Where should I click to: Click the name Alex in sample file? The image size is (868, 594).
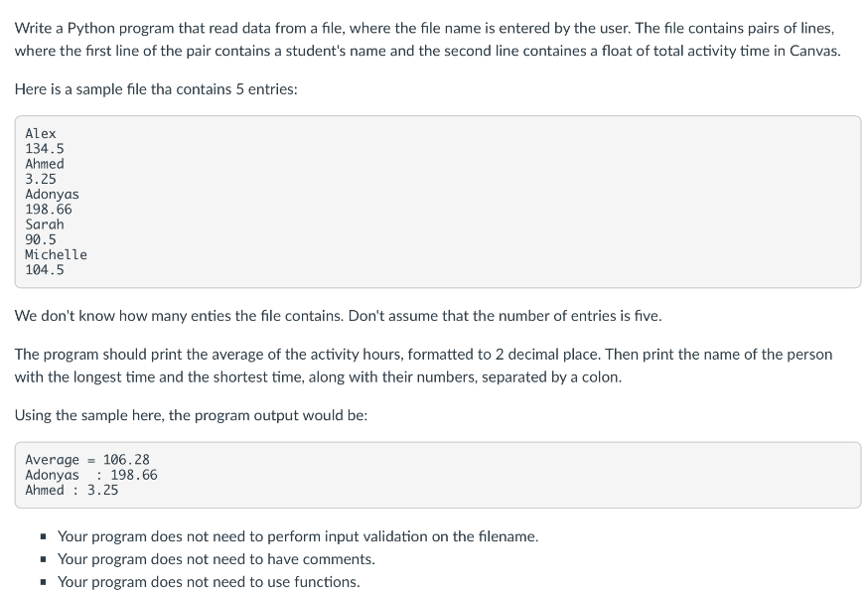pos(41,133)
